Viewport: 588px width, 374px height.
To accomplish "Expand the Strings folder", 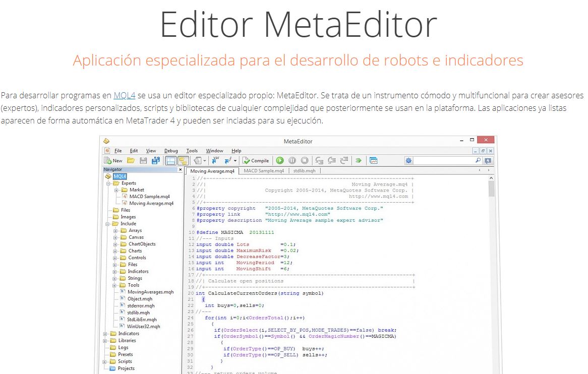I will click(115, 279).
